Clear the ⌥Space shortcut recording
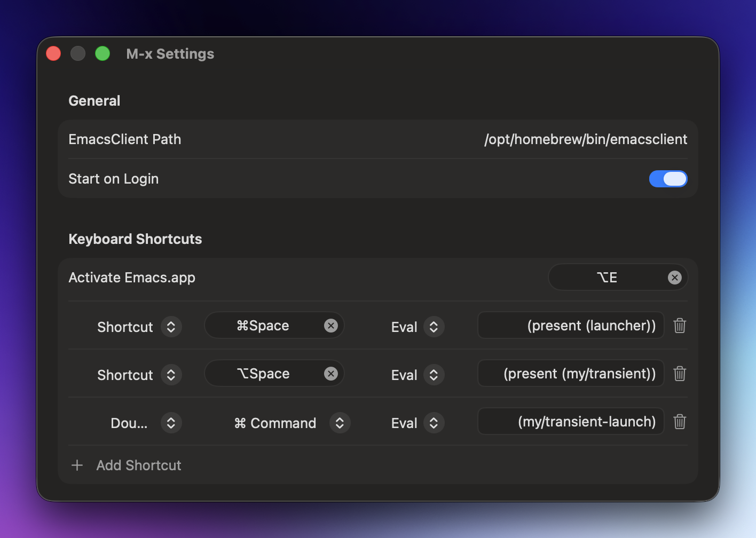This screenshot has height=538, width=756. coord(331,374)
